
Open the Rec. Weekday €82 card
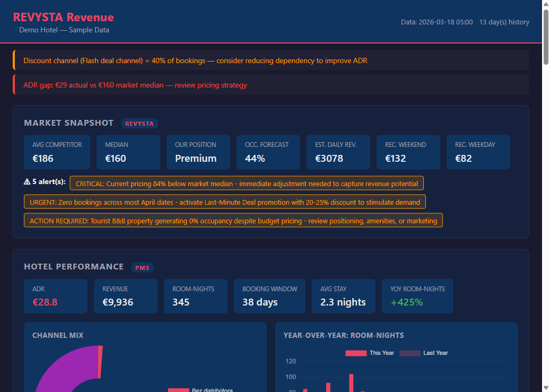point(478,152)
